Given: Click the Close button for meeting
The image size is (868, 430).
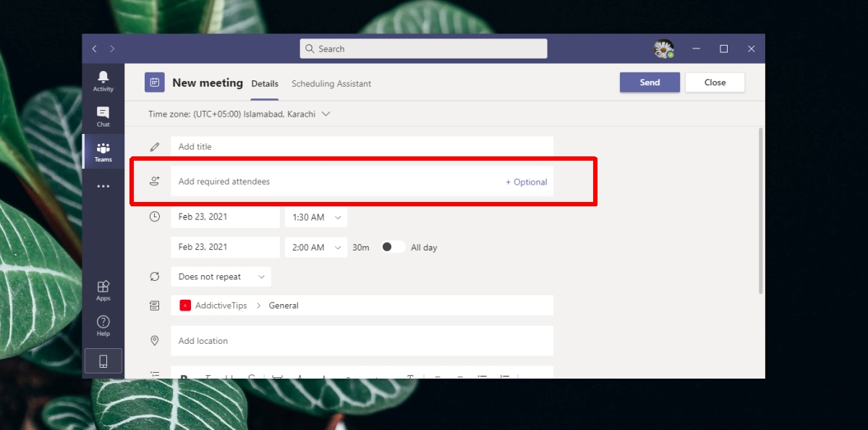Looking at the screenshot, I should [715, 83].
